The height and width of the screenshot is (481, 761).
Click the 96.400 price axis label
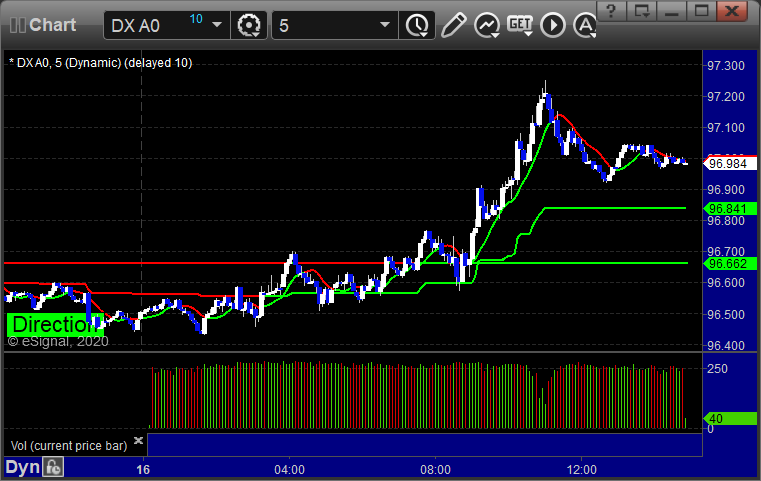coord(726,346)
